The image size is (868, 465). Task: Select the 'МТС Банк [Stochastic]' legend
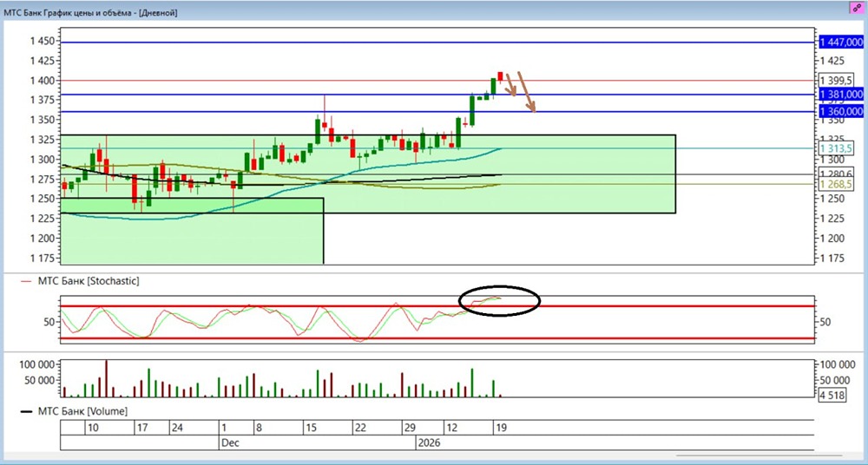(89, 281)
